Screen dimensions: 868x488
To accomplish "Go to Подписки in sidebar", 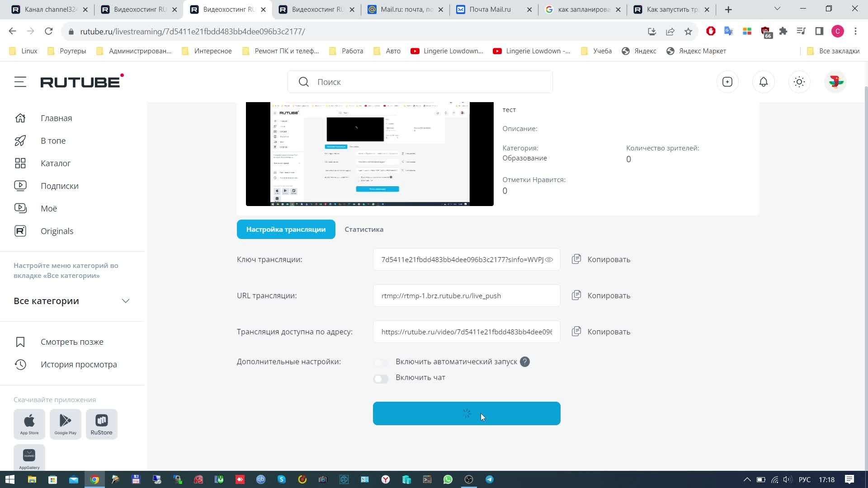I will (x=59, y=186).
